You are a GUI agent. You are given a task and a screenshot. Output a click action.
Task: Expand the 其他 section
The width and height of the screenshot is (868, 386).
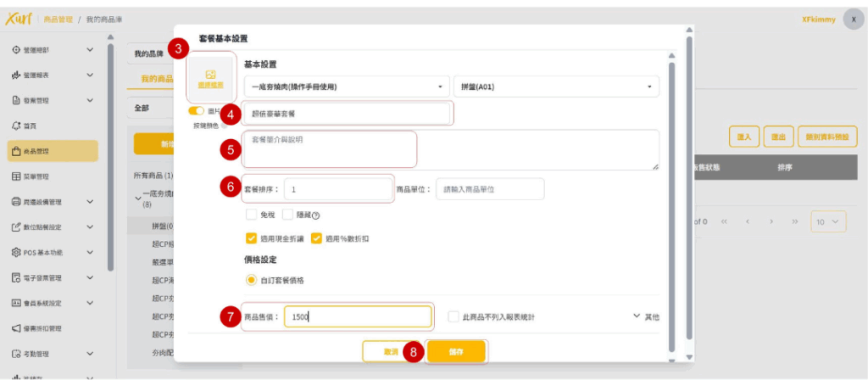pyautogui.click(x=646, y=316)
